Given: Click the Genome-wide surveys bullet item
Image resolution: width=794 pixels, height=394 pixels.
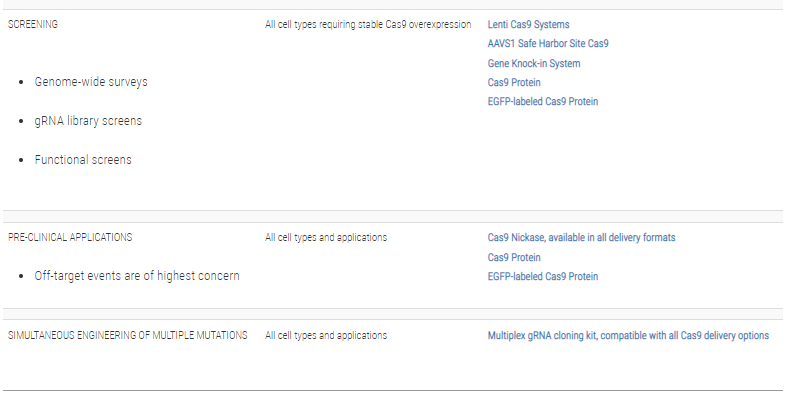Looking at the screenshot, I should (x=91, y=82).
